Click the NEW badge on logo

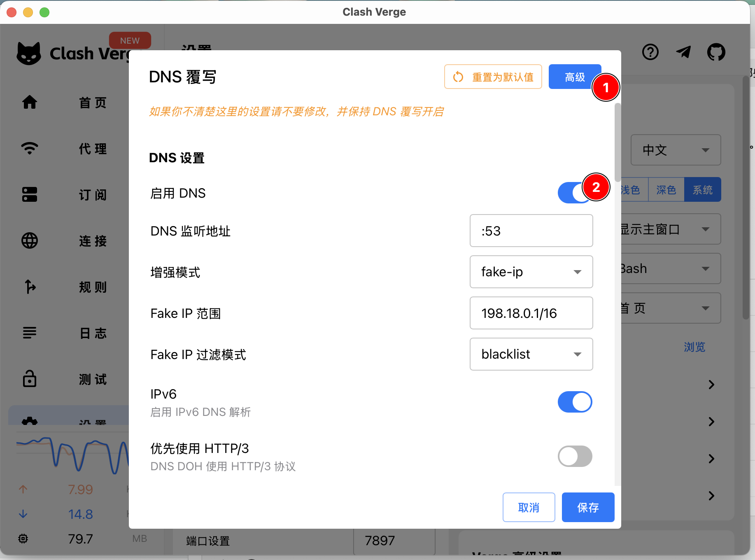tap(130, 40)
